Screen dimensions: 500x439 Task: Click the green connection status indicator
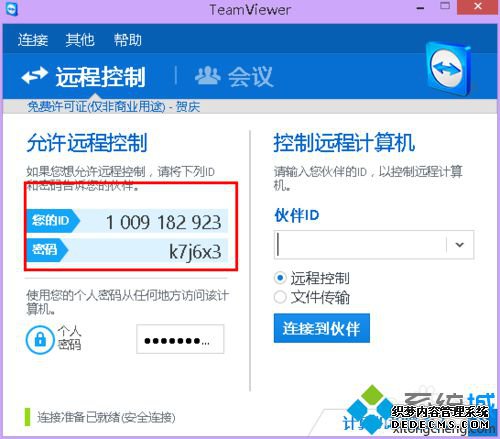[27, 417]
